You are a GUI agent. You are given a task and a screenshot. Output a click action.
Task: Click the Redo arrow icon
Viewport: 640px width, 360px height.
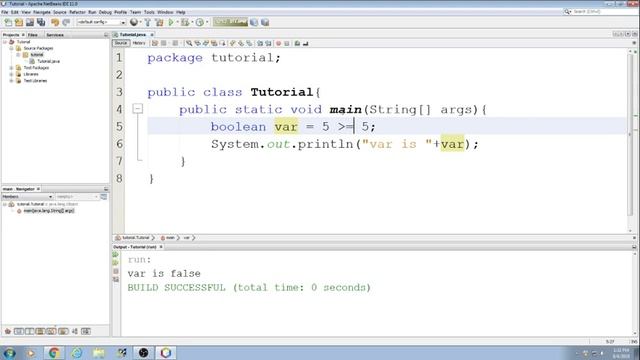point(66,22)
